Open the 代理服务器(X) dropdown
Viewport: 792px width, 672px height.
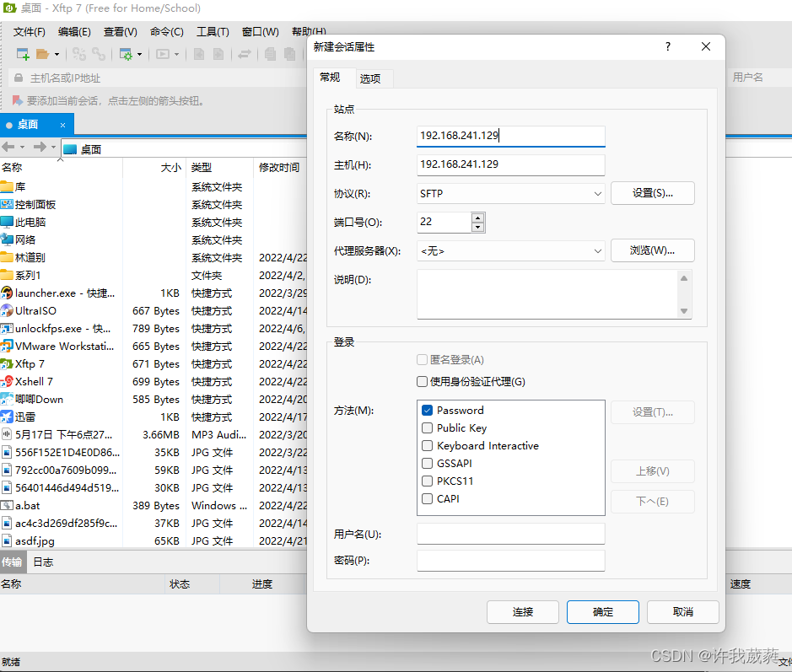click(x=510, y=251)
